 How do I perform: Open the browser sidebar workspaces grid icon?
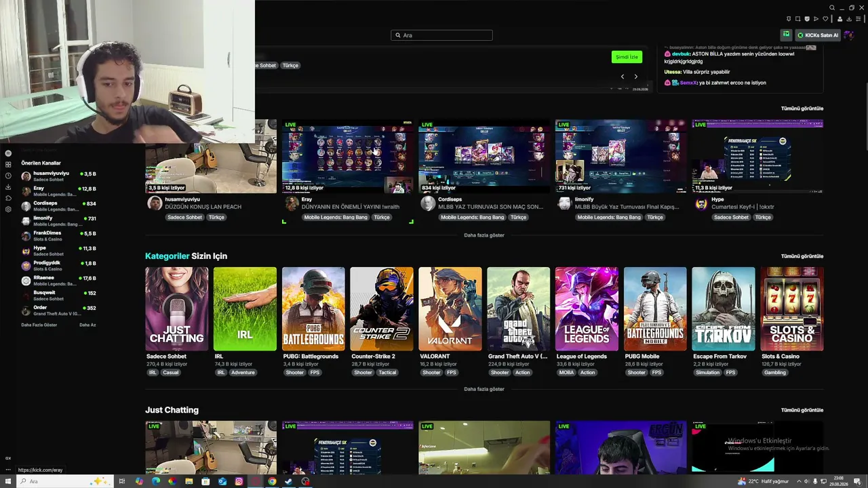click(8, 164)
